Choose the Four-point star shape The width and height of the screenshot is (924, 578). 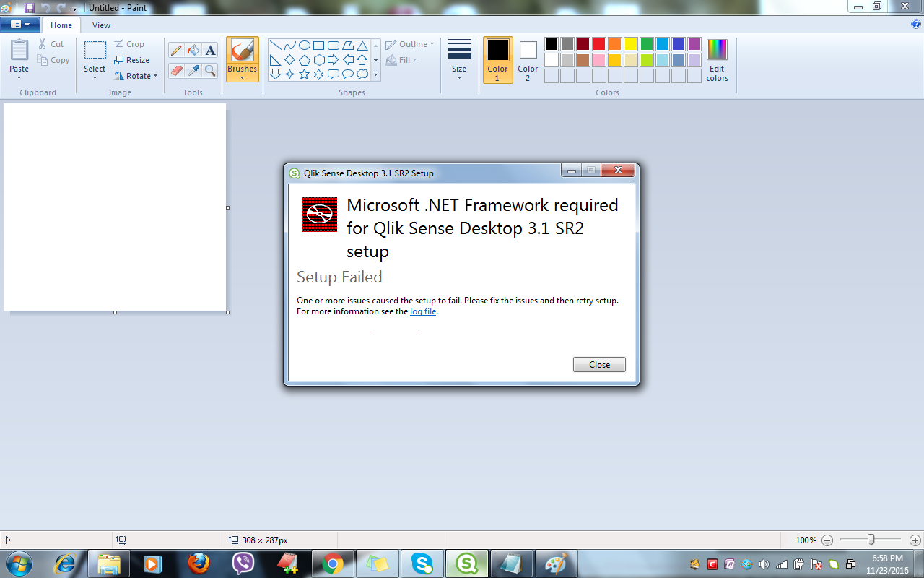coord(289,74)
